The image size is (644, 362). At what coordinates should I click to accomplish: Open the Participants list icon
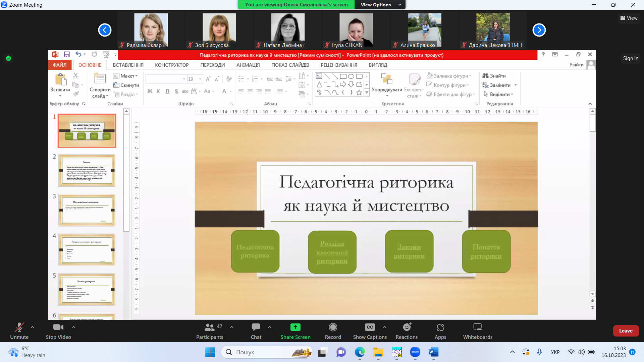(x=209, y=327)
